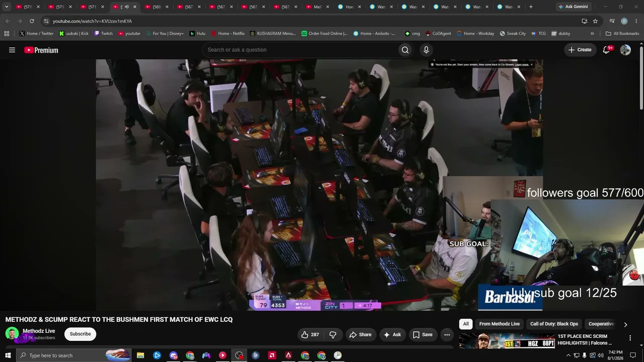Open the Hulu bookmark
This screenshot has width=644, height=362.
pyautogui.click(x=197, y=33)
